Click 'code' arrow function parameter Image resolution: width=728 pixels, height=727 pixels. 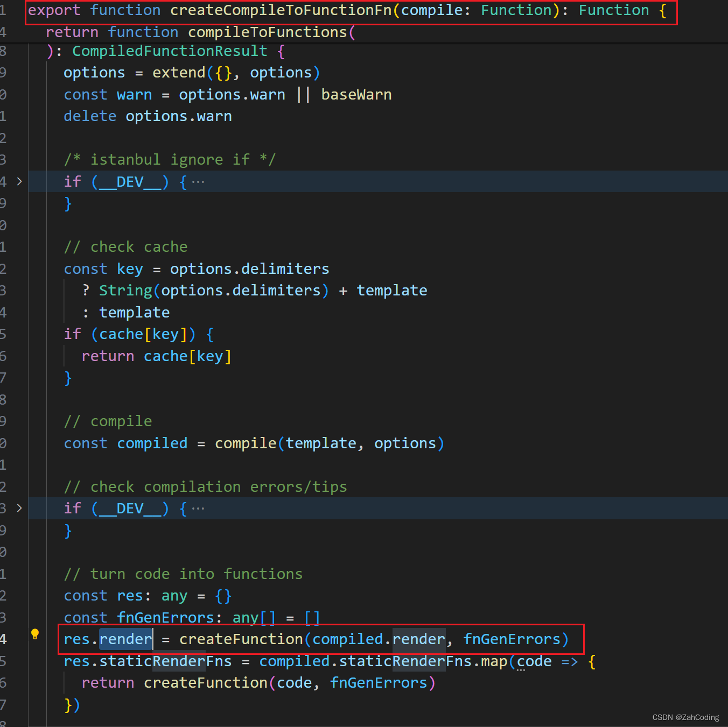pos(534,661)
